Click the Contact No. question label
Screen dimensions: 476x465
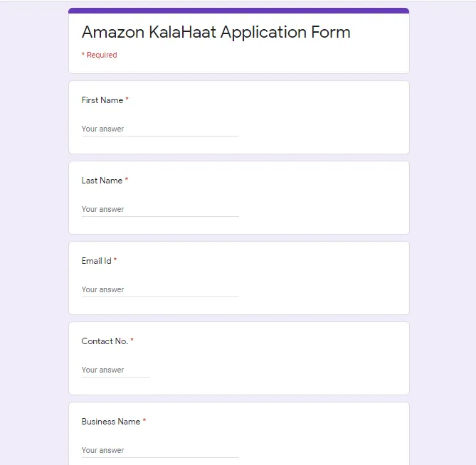[105, 341]
